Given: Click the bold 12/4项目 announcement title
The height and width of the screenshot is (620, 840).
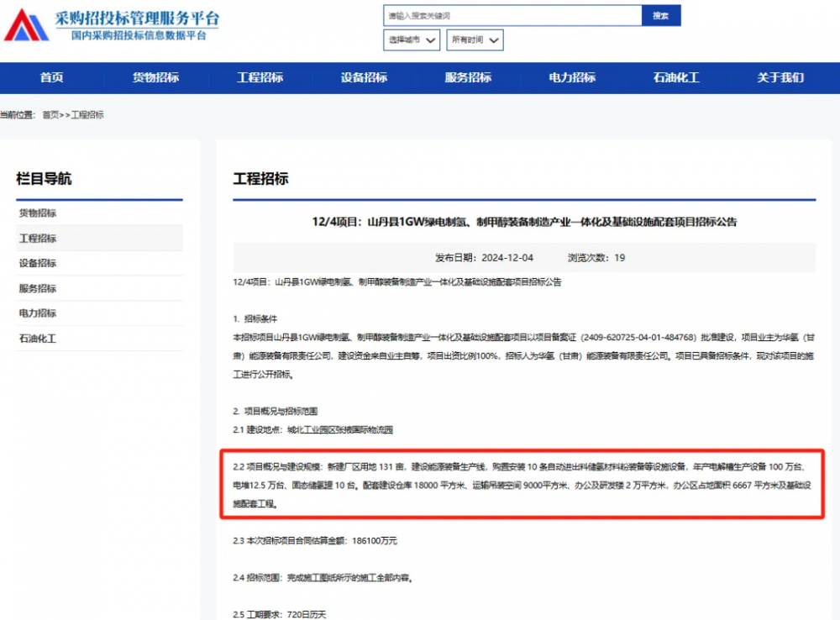Looking at the screenshot, I should 524,222.
